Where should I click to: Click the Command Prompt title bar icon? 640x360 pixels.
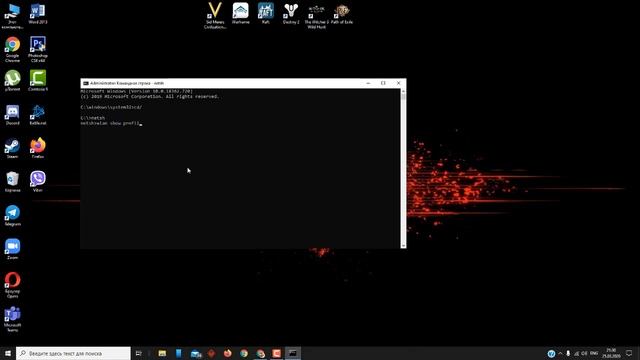86,83
